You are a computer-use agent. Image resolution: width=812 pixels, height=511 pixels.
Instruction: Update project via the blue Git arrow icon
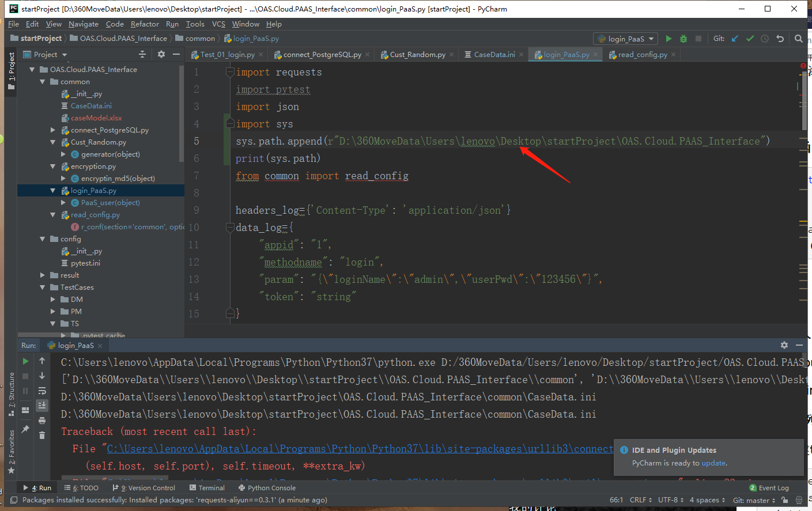735,39
